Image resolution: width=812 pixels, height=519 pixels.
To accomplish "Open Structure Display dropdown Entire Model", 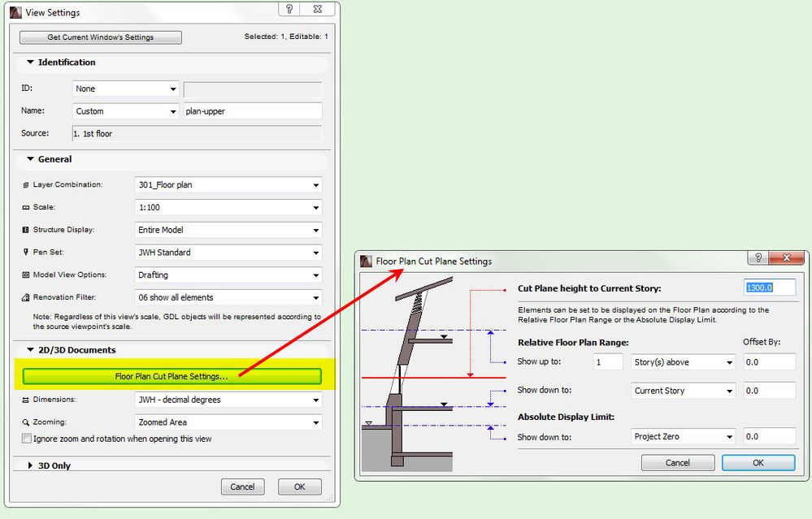I will 228,230.
